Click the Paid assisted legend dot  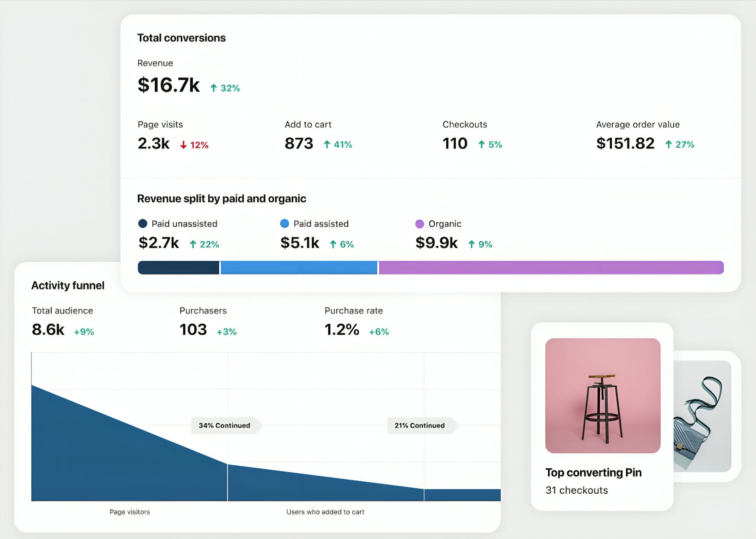tap(285, 224)
